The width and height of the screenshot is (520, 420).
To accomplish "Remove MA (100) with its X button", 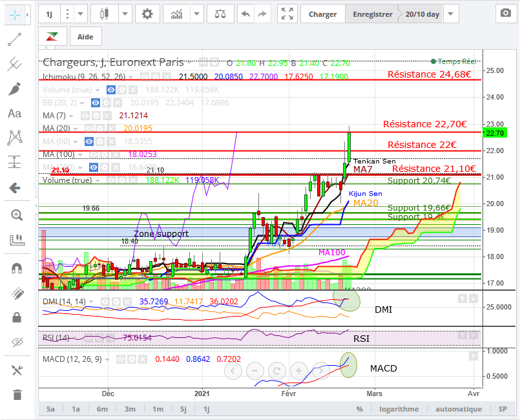I will [x=116, y=154].
